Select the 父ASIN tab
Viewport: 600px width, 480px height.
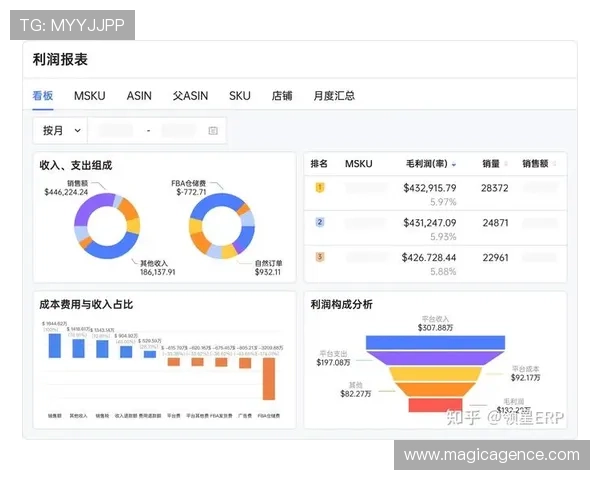tap(190, 96)
